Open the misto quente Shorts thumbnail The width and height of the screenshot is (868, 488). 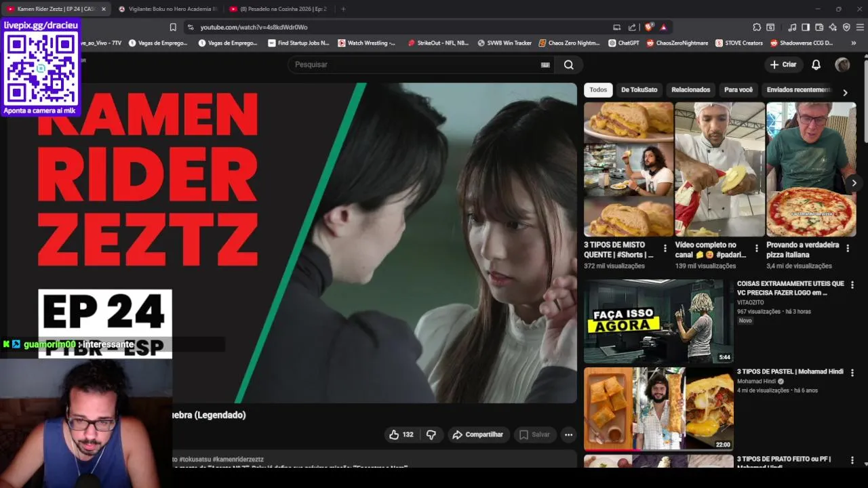(x=629, y=169)
